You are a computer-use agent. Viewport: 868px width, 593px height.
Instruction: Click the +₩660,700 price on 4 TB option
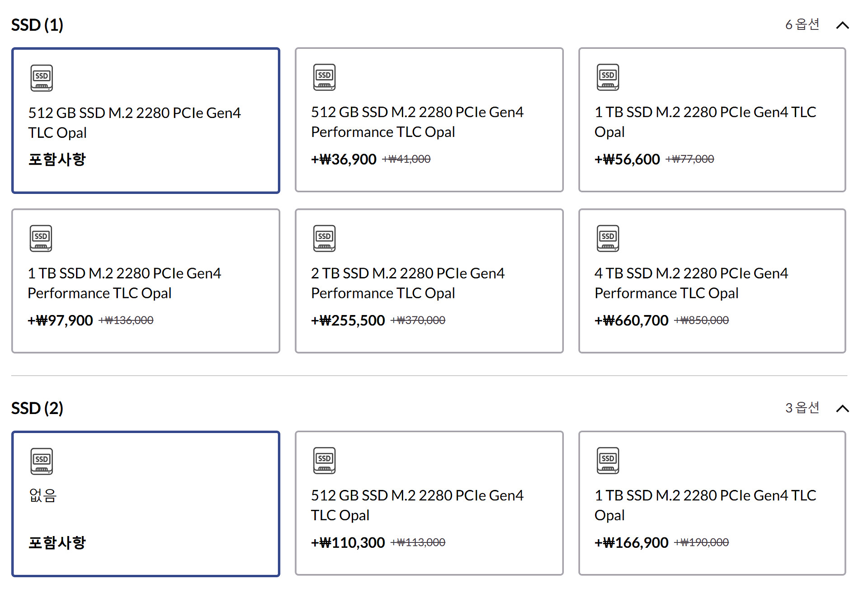pos(631,320)
